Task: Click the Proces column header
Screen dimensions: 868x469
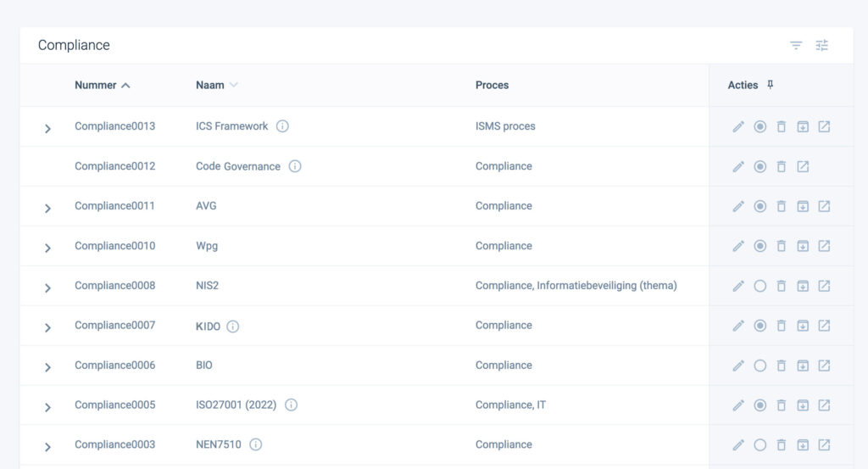Action: [x=492, y=85]
